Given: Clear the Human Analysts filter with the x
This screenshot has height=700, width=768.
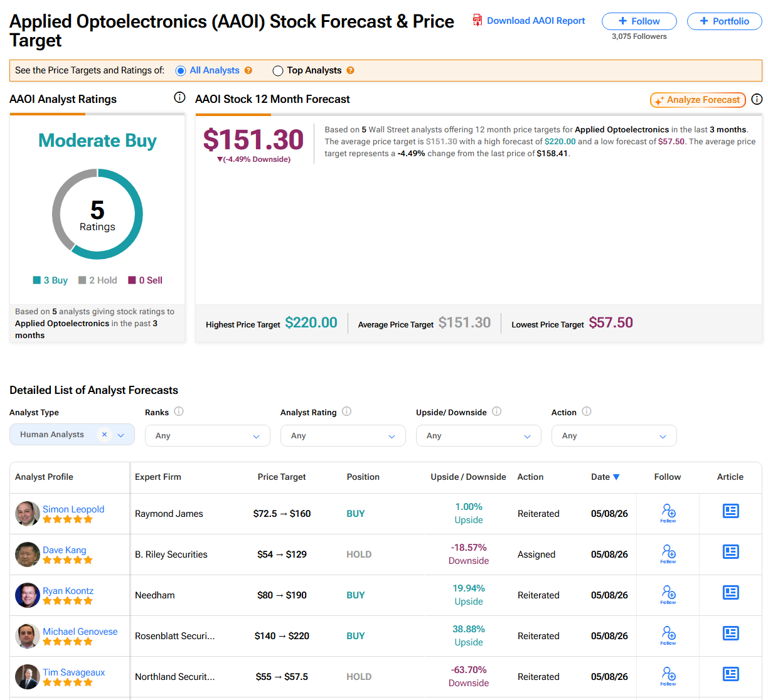Looking at the screenshot, I should tap(104, 434).
